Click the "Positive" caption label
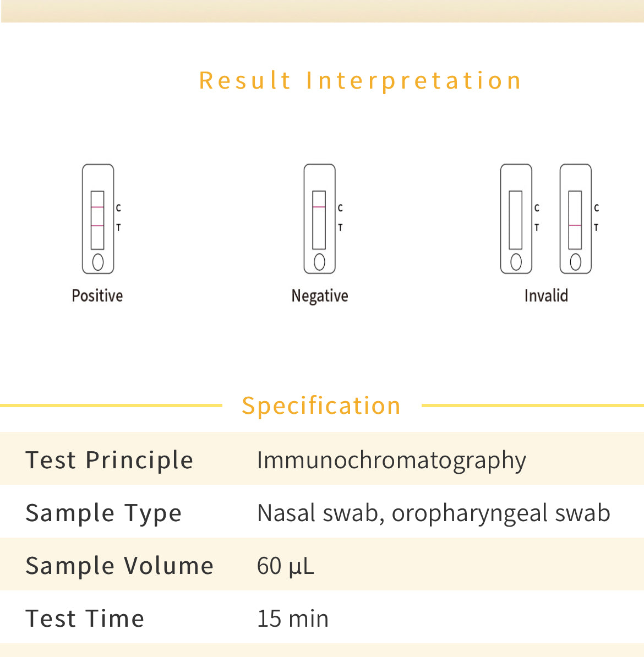 97,296
